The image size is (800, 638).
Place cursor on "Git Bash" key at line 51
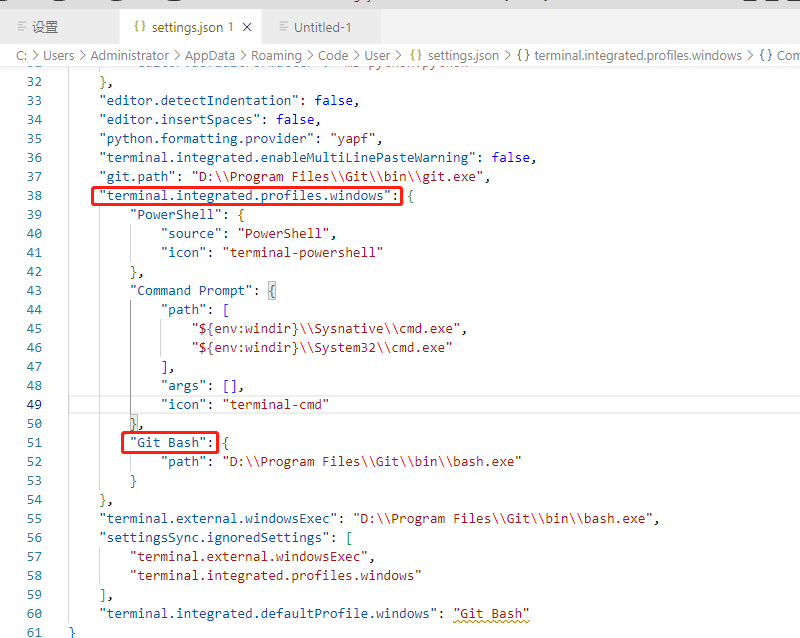pyautogui.click(x=168, y=443)
